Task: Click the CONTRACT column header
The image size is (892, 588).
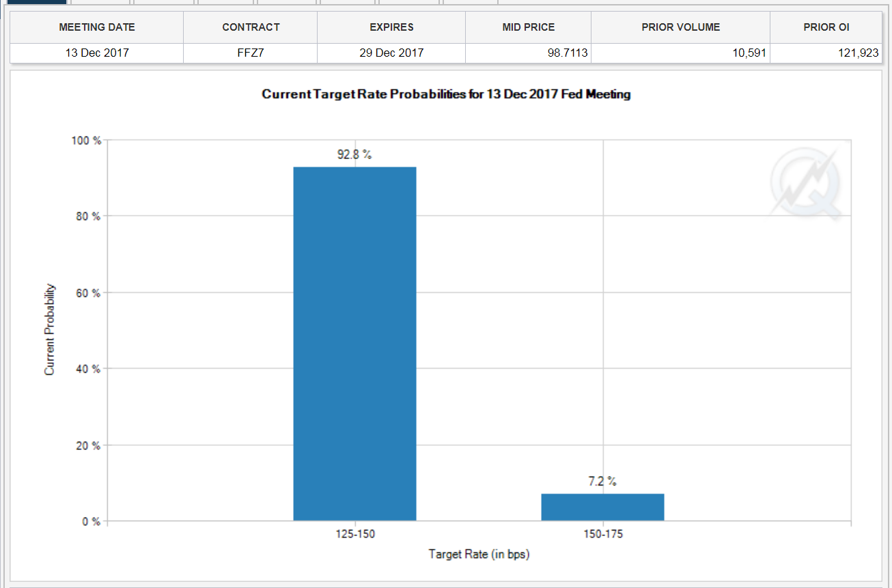Action: click(x=251, y=27)
